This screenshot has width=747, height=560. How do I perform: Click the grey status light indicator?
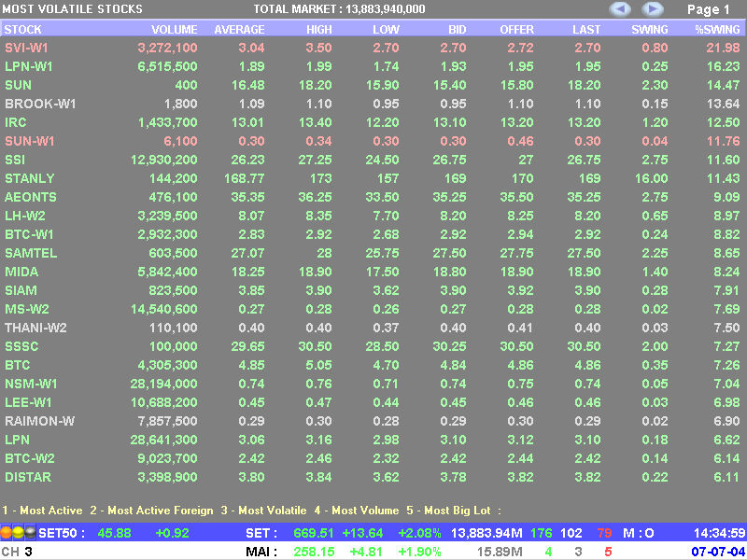pos(30,532)
